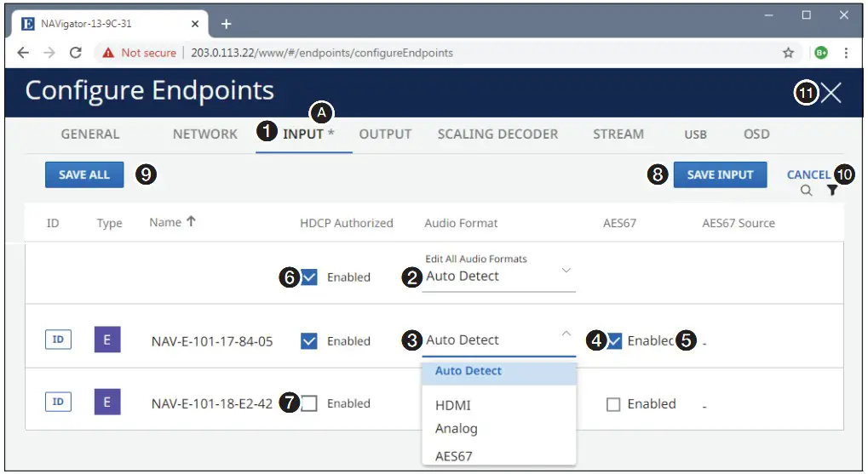Click the CANCEL link
The width and height of the screenshot is (868, 474).
click(x=808, y=174)
